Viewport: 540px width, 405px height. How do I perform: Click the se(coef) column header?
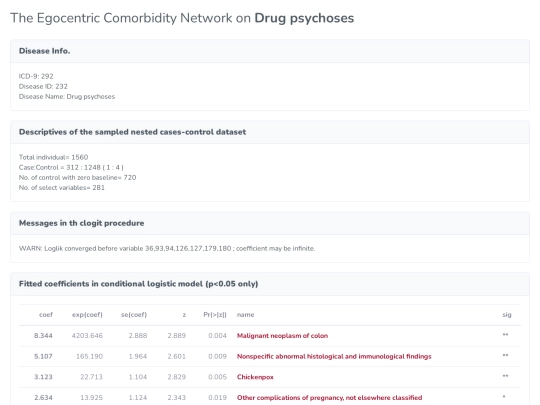pos(134,315)
